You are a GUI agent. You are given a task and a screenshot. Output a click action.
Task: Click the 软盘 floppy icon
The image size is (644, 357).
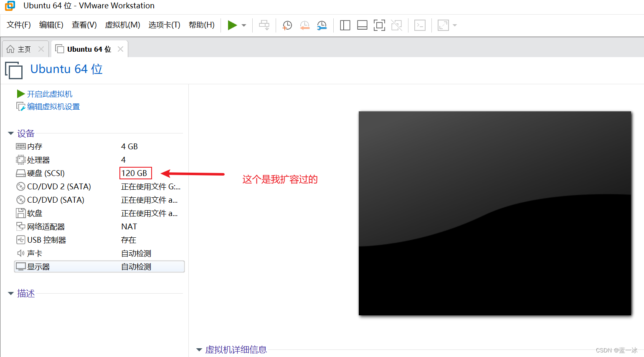[x=21, y=213]
